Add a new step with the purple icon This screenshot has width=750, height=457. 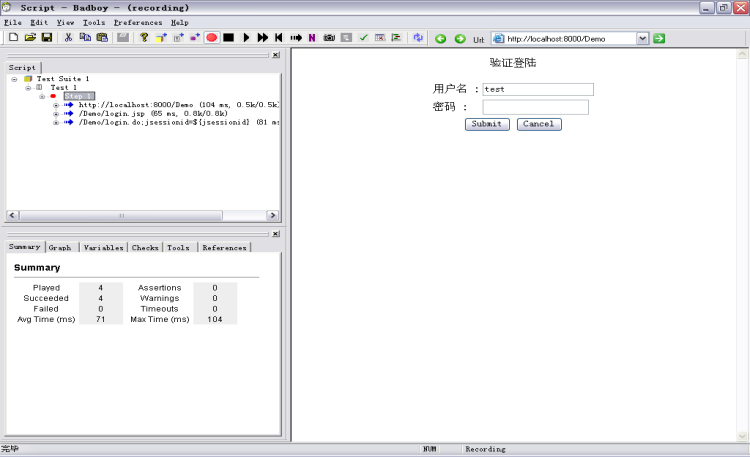pyautogui.click(x=195, y=37)
